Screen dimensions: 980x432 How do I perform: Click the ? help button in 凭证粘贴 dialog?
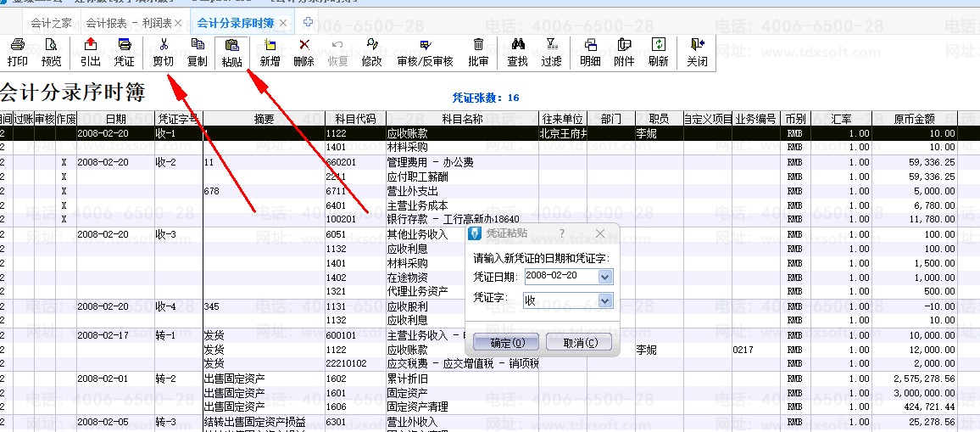coord(562,233)
